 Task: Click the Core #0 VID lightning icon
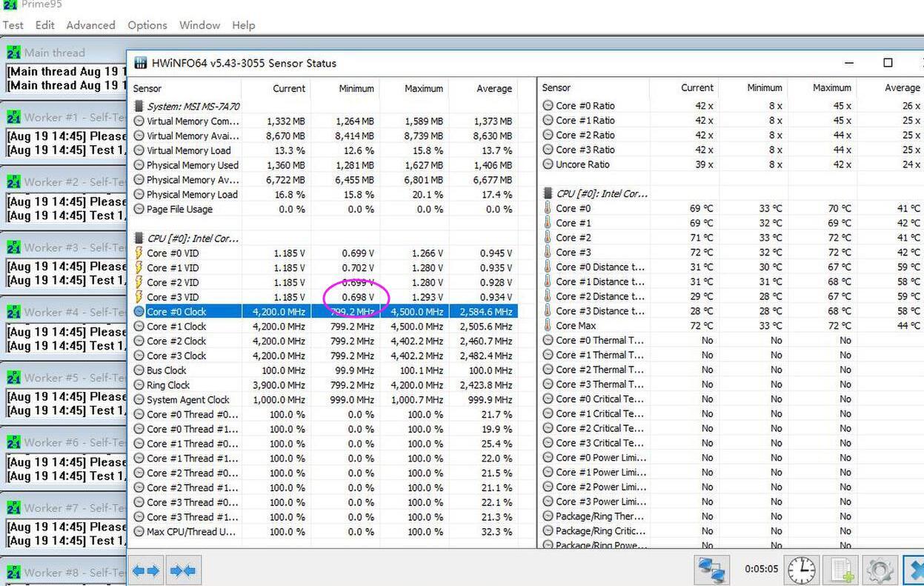(x=139, y=253)
